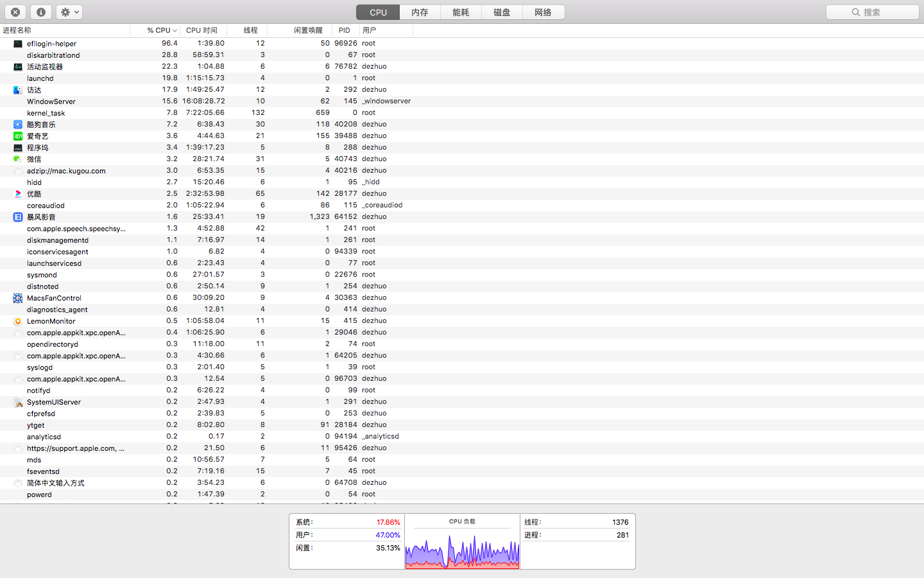This screenshot has height=578, width=924.
Task: Click the 酷狗音乐 app icon
Action: 18,125
